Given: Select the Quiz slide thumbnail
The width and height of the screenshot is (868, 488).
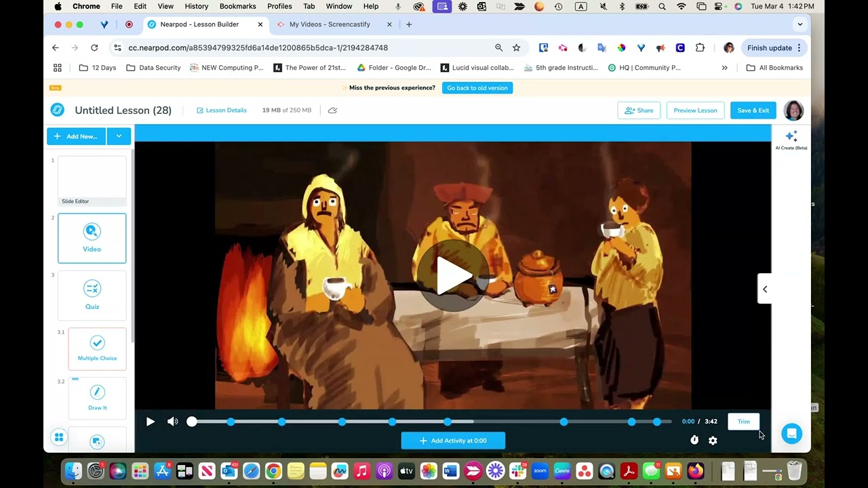Looking at the screenshot, I should tap(92, 296).
